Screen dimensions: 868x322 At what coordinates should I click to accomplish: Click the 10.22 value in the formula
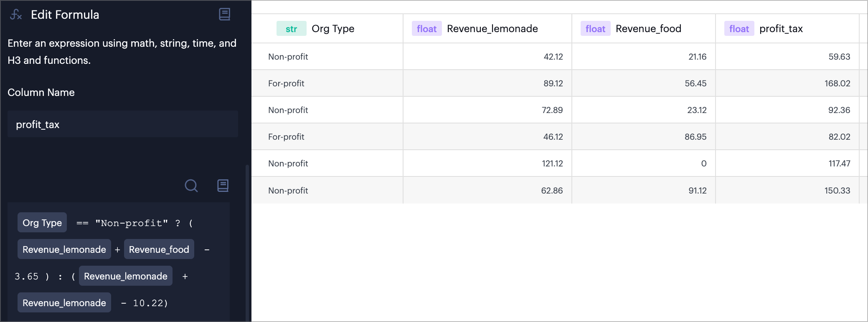(x=148, y=303)
